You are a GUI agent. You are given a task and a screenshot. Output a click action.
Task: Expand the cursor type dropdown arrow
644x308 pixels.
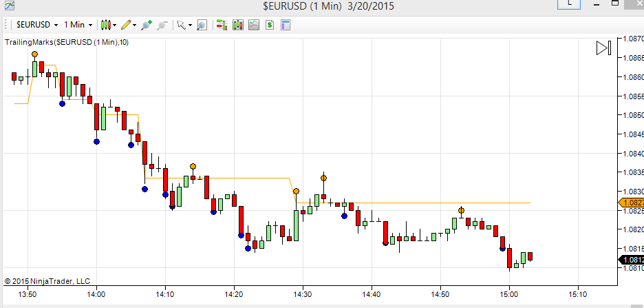[190, 25]
